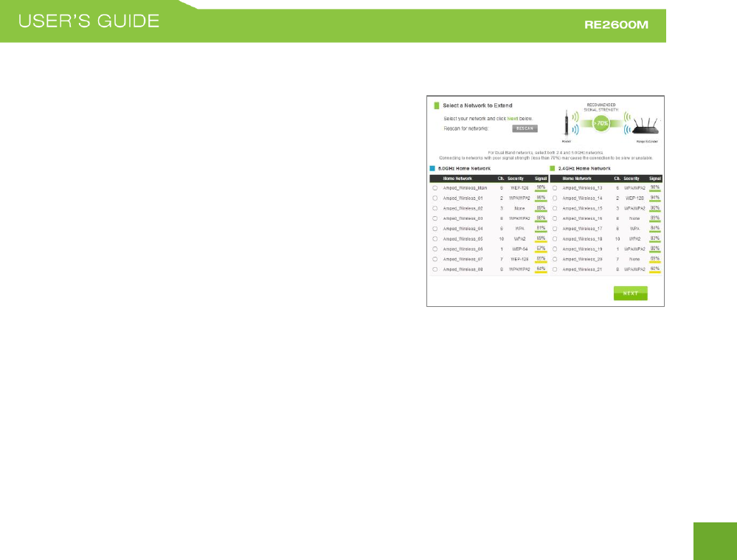737x560 pixels.
Task: Click the 2.4GHz Home Network heading
Action: (584, 168)
